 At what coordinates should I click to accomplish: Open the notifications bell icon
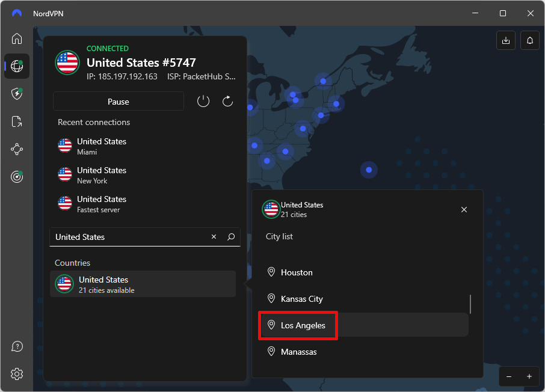point(530,40)
